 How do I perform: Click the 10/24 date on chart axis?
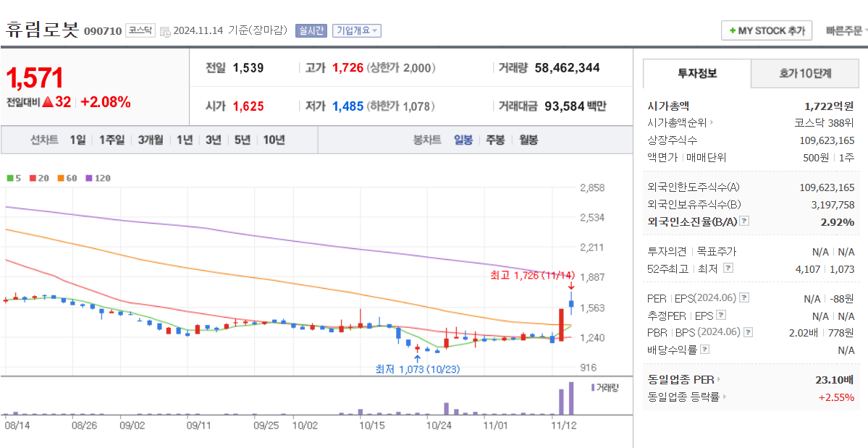click(440, 426)
